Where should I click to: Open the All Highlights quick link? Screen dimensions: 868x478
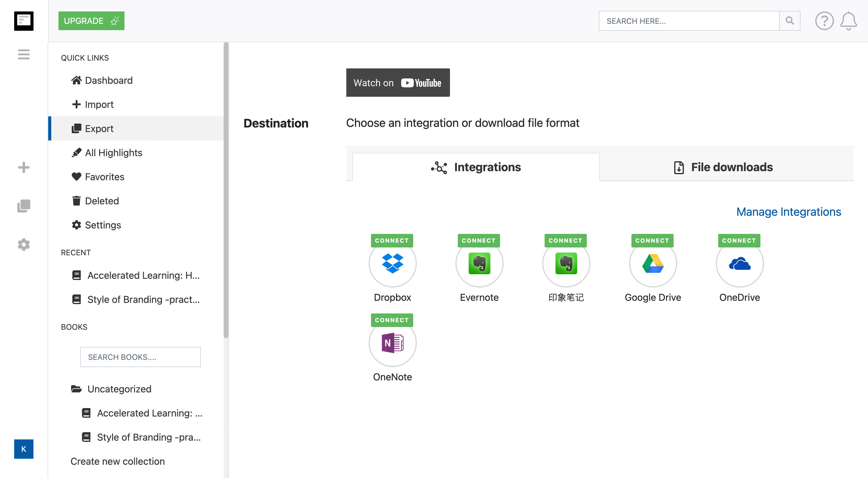click(114, 153)
